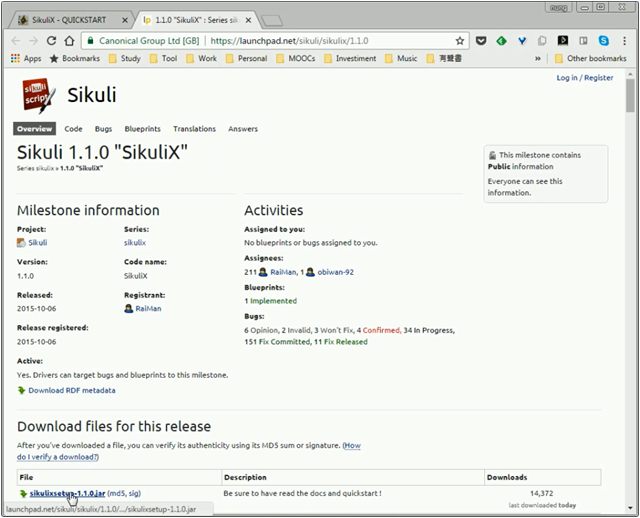Bookmark this page with the star icon
Screen dimensions: 640x518
[460, 41]
